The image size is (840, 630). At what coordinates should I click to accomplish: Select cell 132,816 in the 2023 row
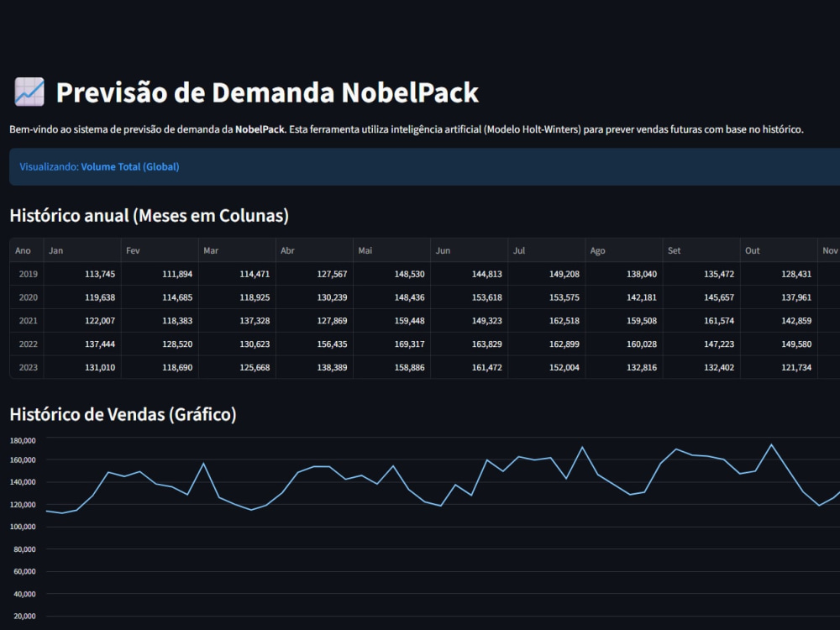tap(624, 368)
